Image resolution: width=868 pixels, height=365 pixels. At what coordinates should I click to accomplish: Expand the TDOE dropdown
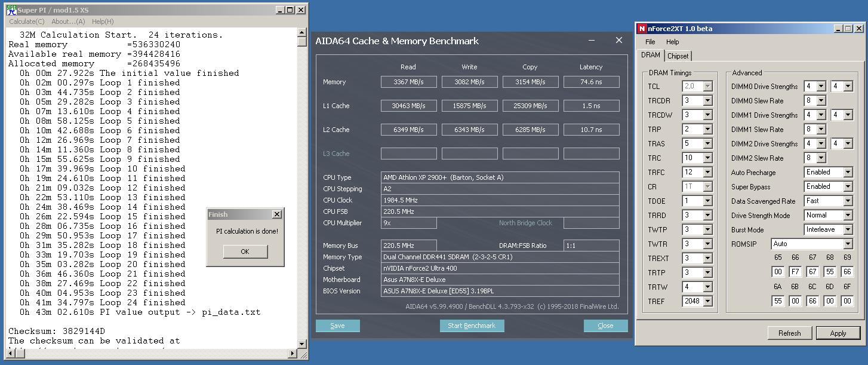(707, 201)
